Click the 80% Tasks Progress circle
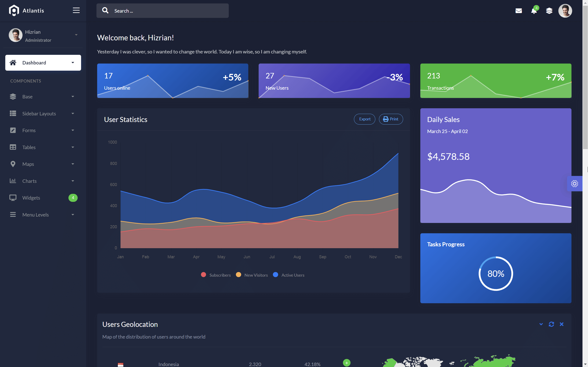588x367 pixels. 496,274
